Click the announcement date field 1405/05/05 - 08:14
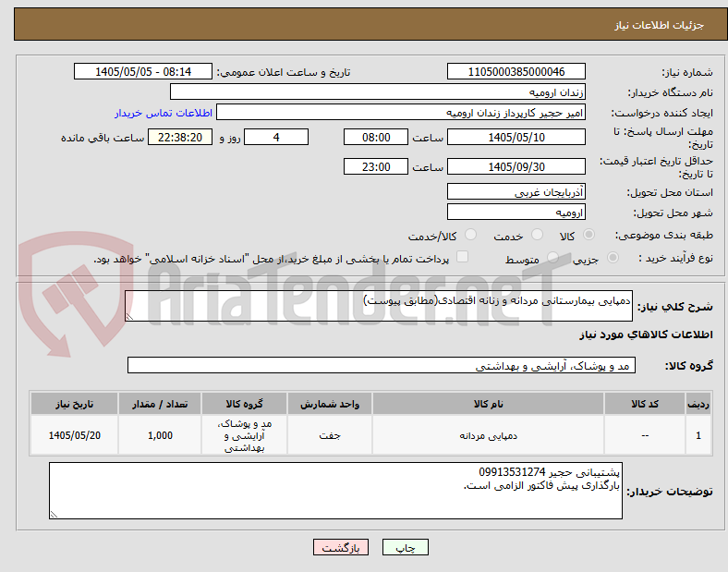The image size is (728, 572). (x=143, y=71)
